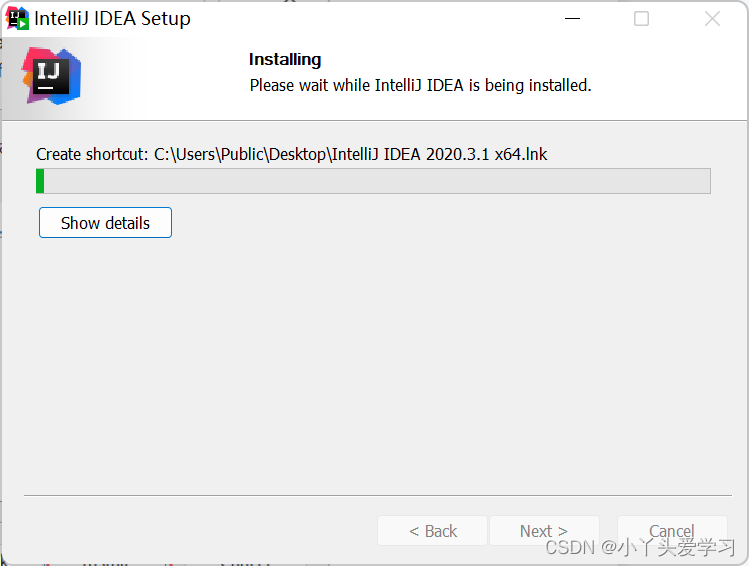This screenshot has width=749, height=566.
Task: Click the IntelliJ IDEA title bar icon
Action: coord(17,19)
